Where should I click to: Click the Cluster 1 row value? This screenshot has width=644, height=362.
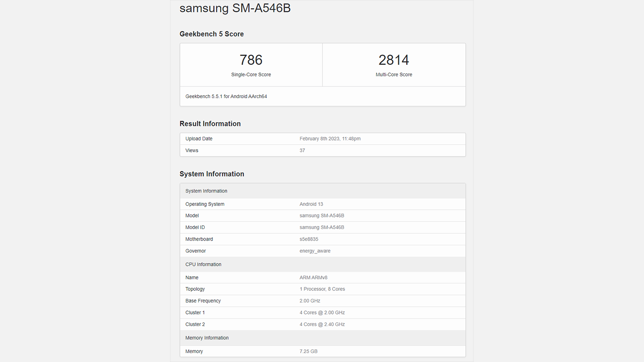[322, 313]
